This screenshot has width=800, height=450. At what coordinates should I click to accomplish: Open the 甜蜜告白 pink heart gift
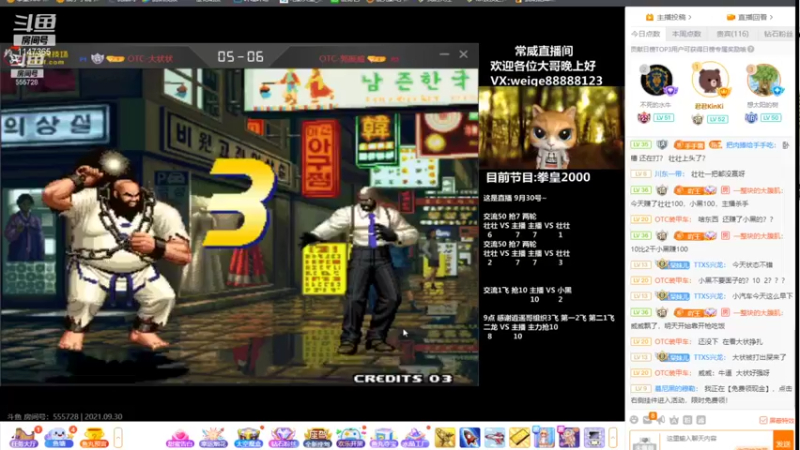coord(180,438)
